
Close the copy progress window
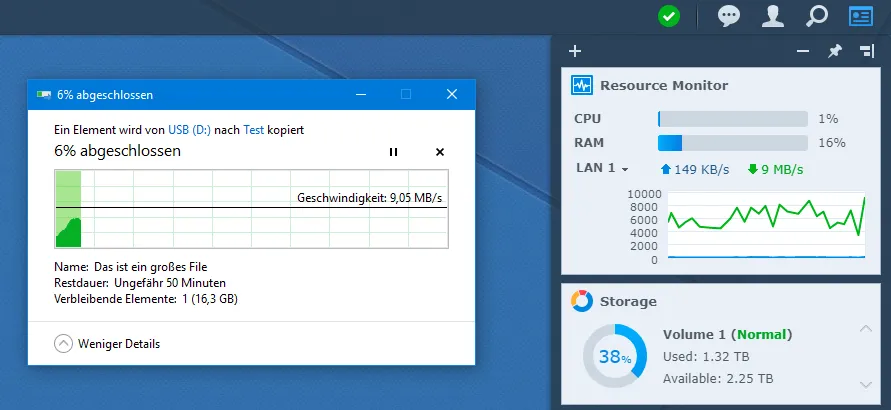click(x=452, y=94)
